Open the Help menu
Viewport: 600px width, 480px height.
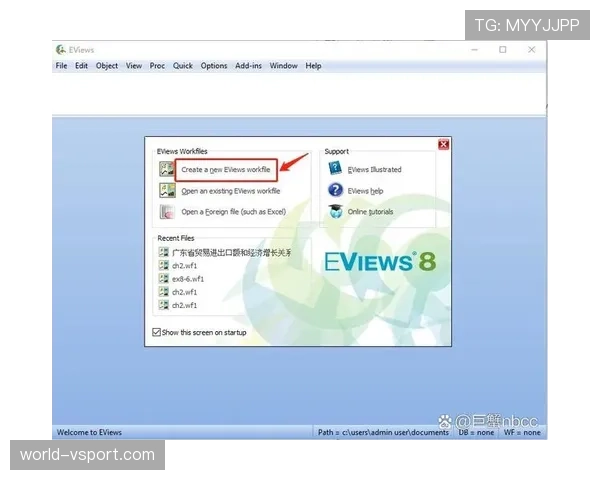[x=313, y=65]
